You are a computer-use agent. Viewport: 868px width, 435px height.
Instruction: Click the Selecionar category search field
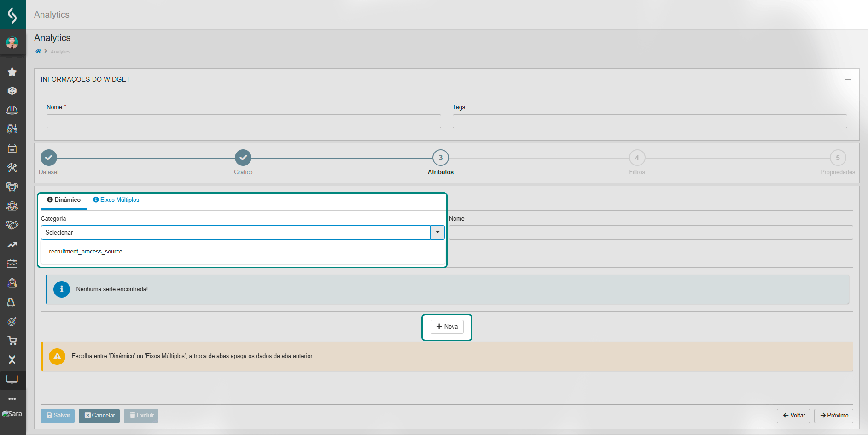point(236,232)
